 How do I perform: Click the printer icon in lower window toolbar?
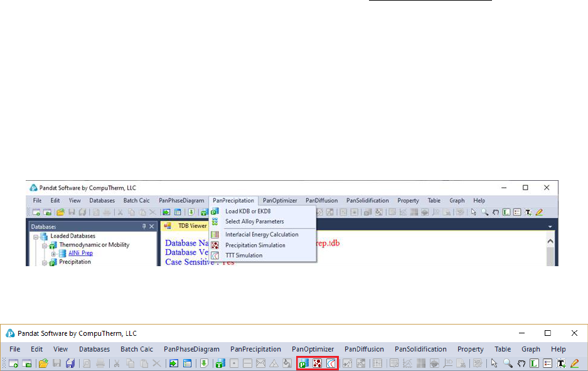[x=100, y=363]
